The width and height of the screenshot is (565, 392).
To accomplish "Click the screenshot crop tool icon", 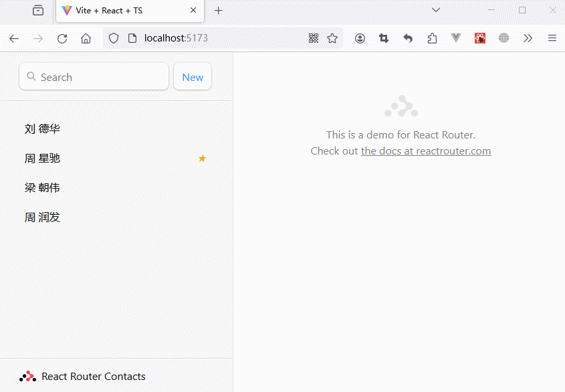I will point(384,39).
